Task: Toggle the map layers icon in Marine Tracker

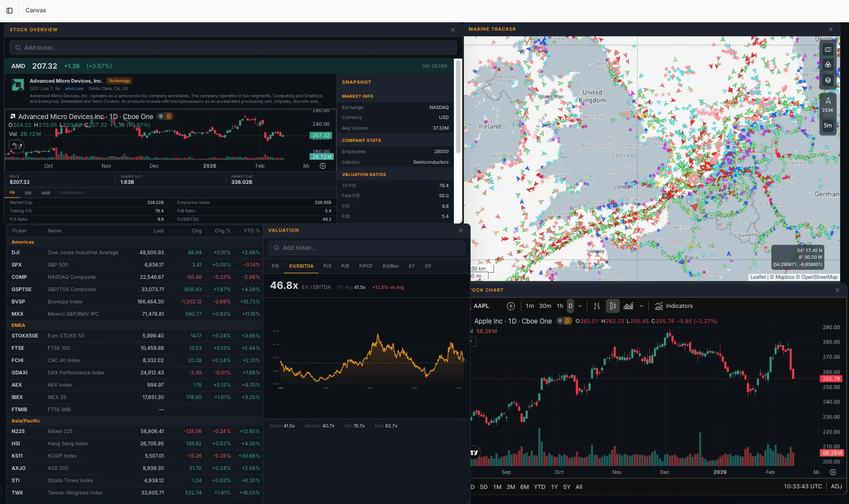Action: [828, 80]
